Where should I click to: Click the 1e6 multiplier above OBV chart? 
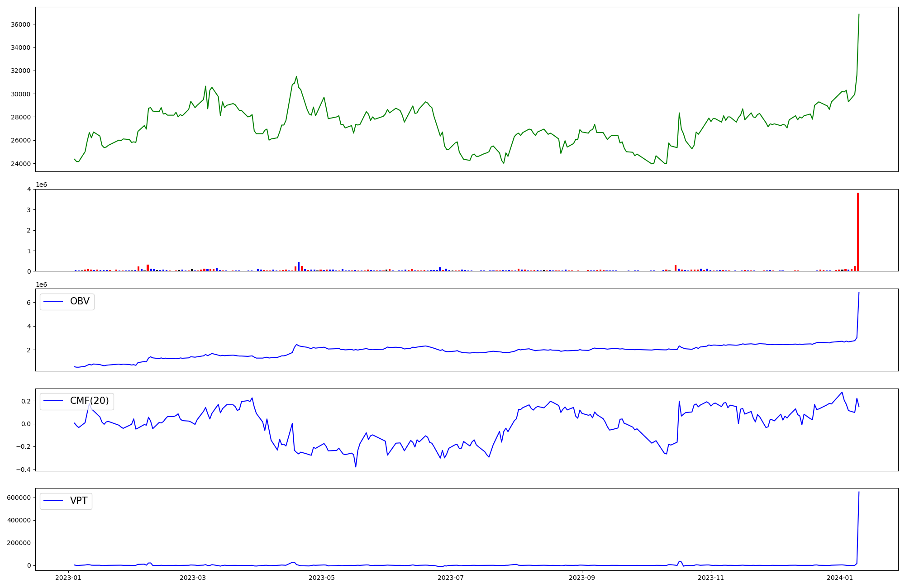41,285
